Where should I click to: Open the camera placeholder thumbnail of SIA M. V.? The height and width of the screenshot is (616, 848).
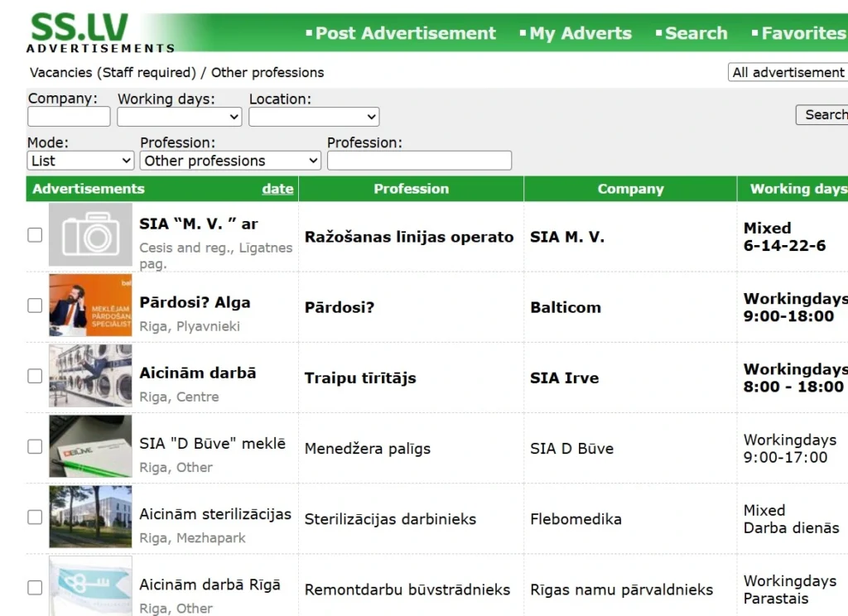90,234
